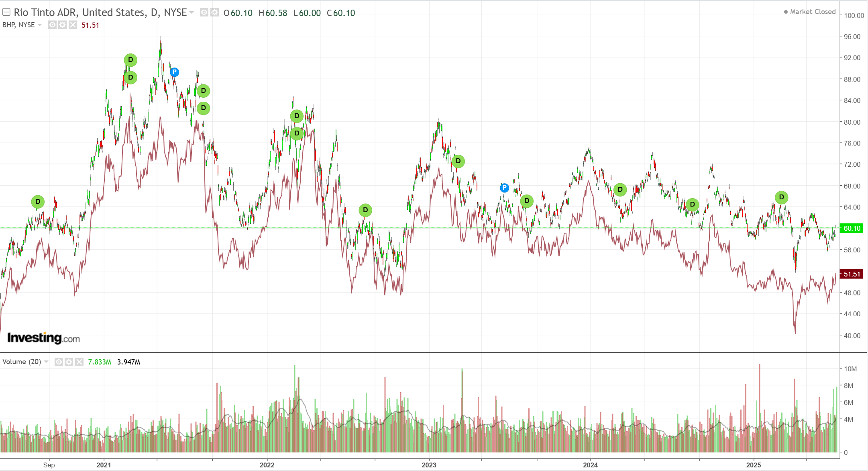This screenshot has width=868, height=471.
Task: Open Rio Tinto ADR title dropdown arrow
Action: point(192,12)
